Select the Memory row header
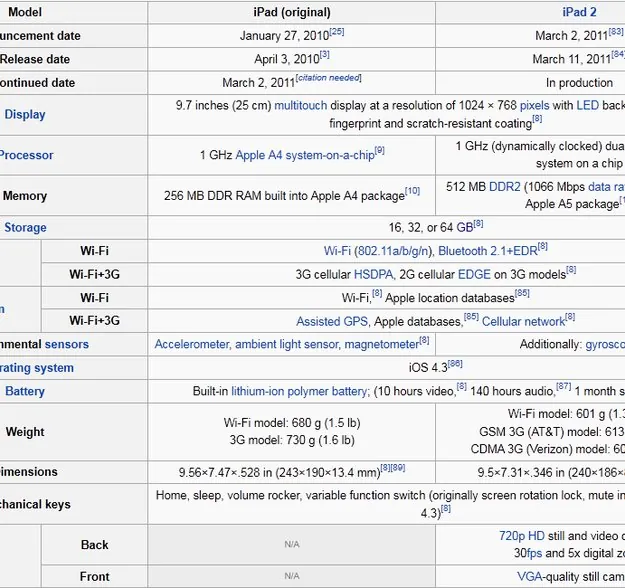625x588 pixels. (x=25, y=196)
